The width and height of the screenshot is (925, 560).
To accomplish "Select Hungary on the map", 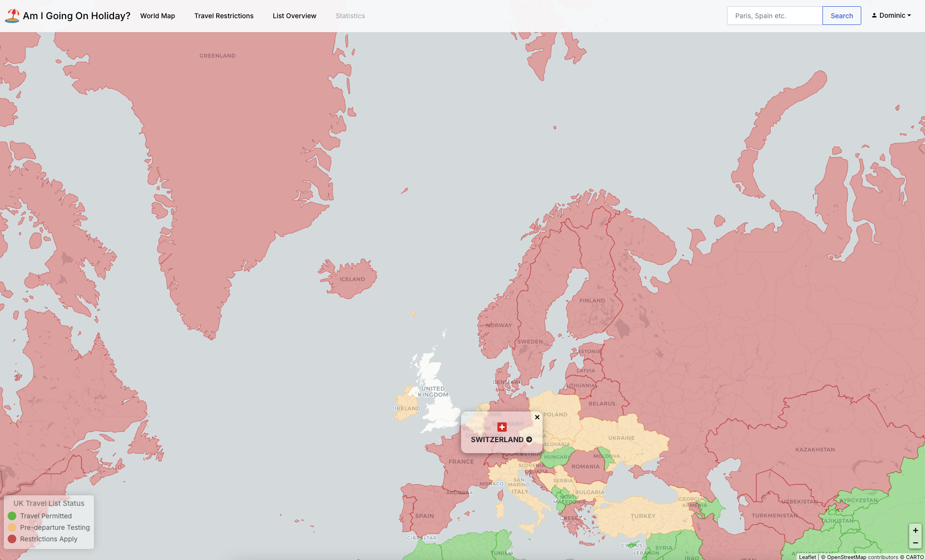I will coord(556,457).
